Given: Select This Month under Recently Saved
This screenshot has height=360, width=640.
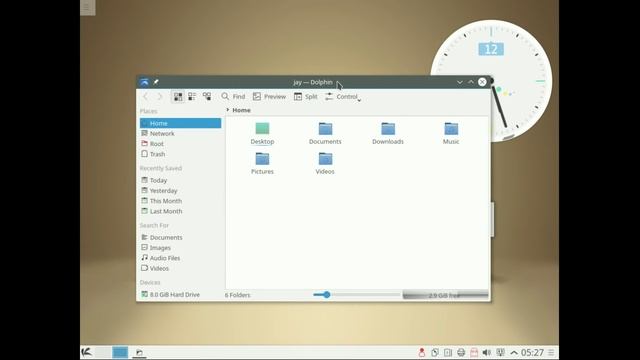Looking at the screenshot, I should coord(180,201).
